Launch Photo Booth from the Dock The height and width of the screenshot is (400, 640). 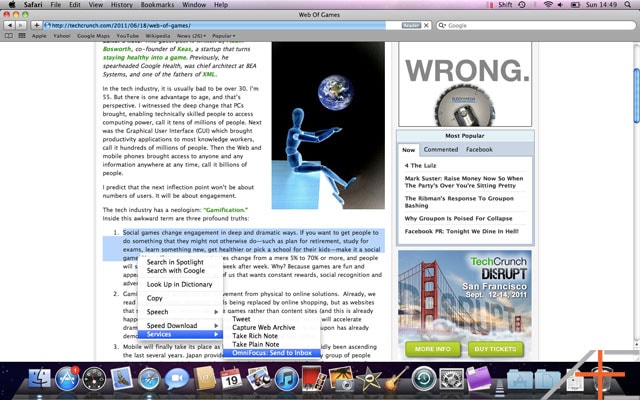pos(314,378)
